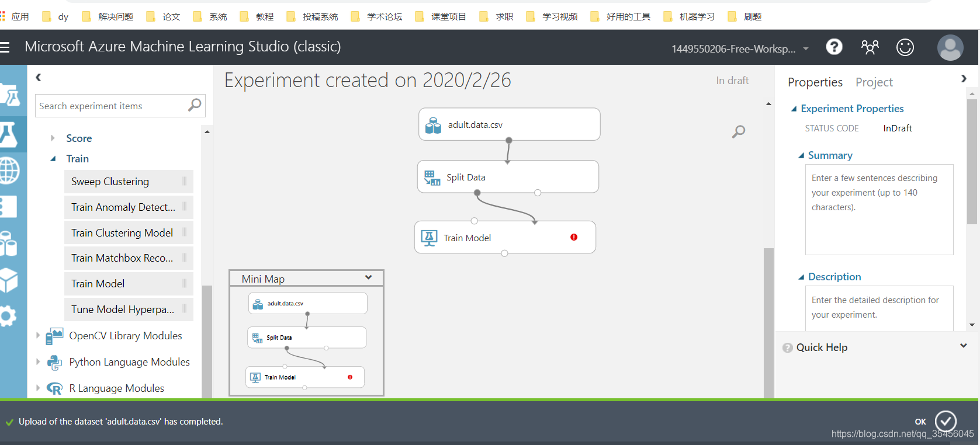Image resolution: width=980 pixels, height=445 pixels.
Task: Open the 教程 bookmark folder
Action: tap(257, 16)
